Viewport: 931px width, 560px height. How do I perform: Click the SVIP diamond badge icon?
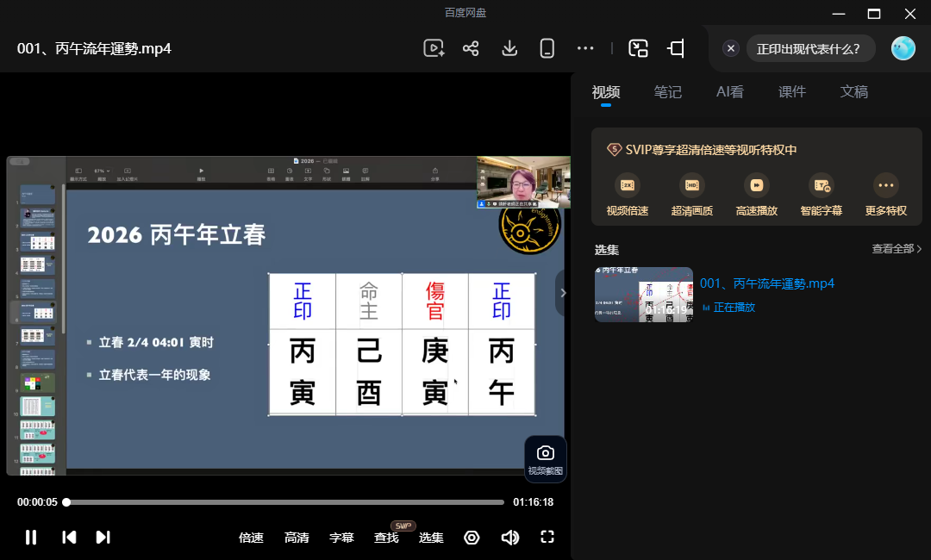[x=614, y=150]
